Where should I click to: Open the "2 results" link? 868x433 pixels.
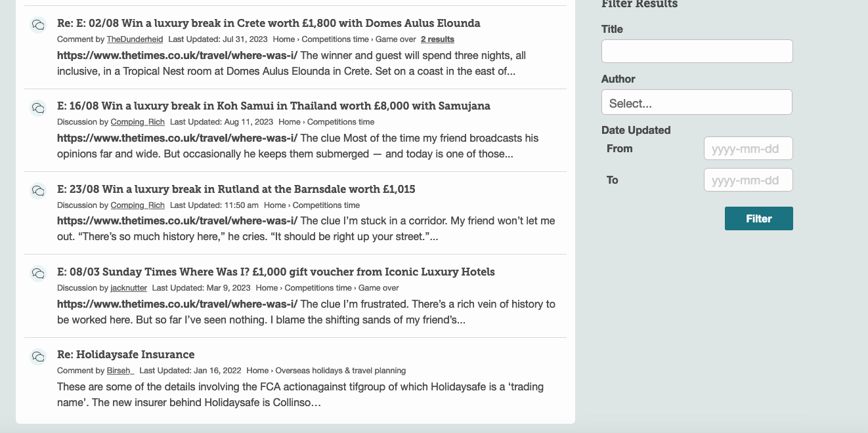pos(437,39)
